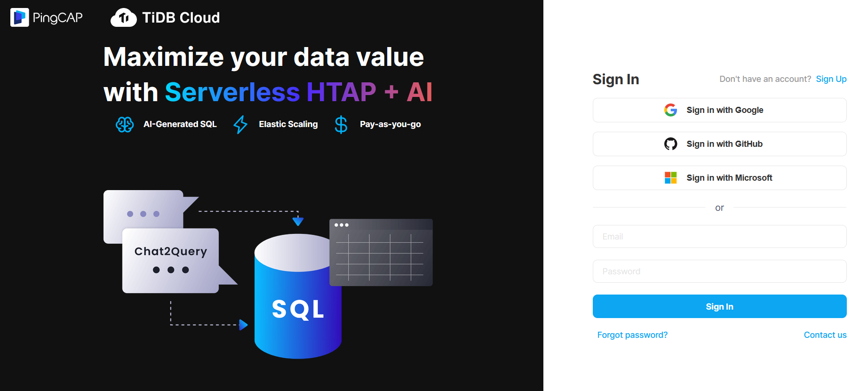The image size is (868, 391).
Task: Focus the Email input field
Action: 719,237
